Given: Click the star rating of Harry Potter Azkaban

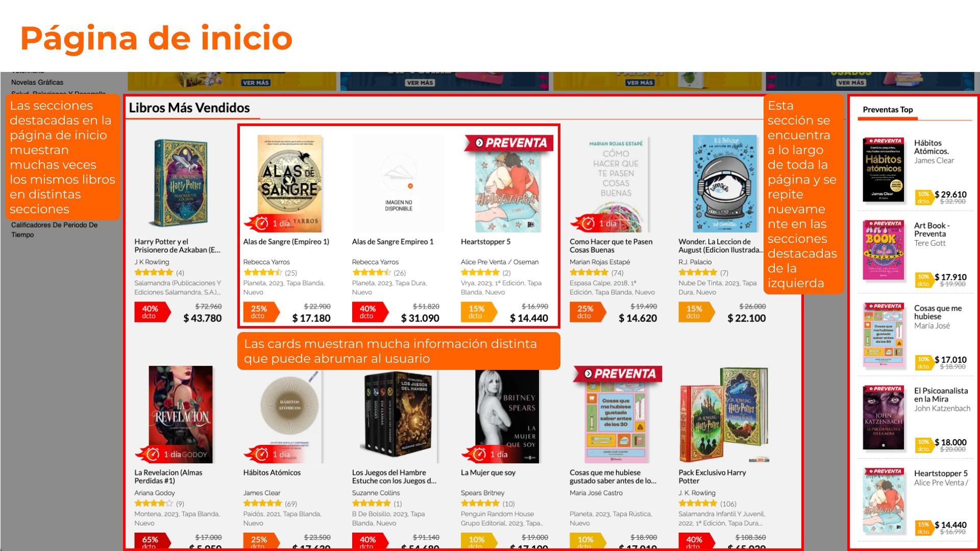Looking at the screenshot, I should click(154, 272).
